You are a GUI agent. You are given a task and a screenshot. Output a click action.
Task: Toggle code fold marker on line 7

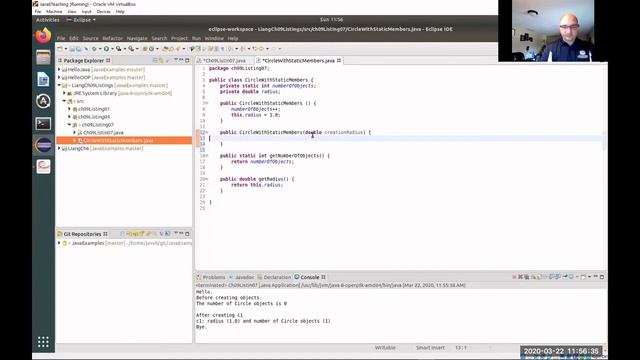coord(207,103)
